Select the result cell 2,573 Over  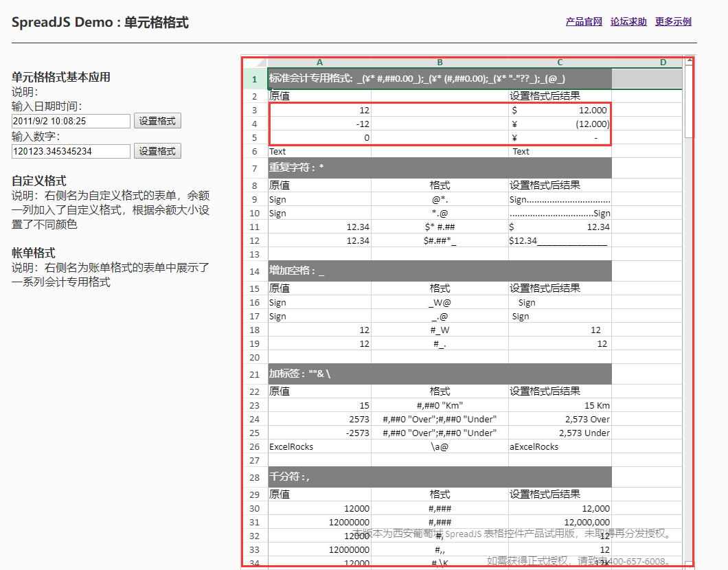click(560, 419)
